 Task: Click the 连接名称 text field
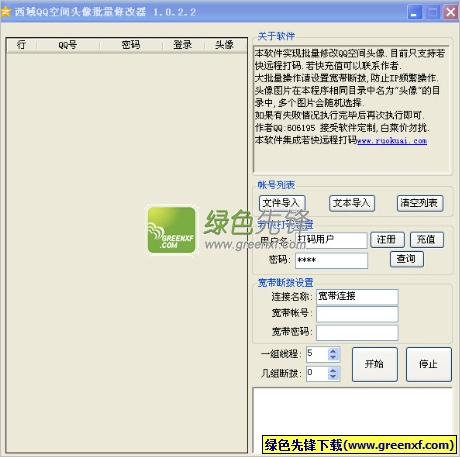click(357, 297)
